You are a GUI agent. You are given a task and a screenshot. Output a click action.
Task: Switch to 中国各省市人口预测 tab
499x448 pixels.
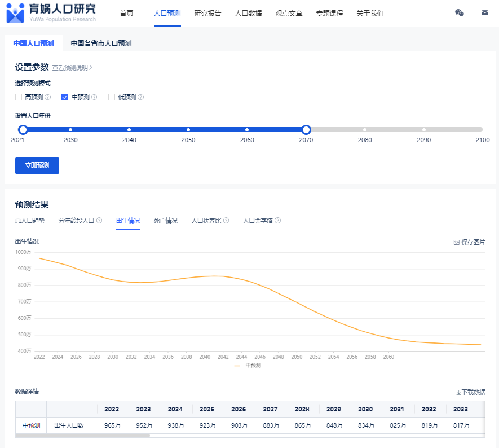click(x=101, y=43)
